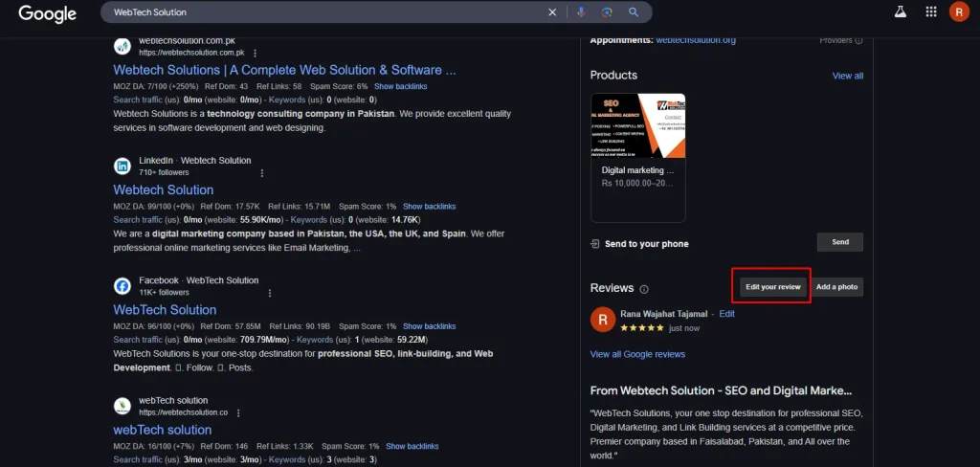Click the webtechsolution.co favicon
980x467 pixels.
122,407
